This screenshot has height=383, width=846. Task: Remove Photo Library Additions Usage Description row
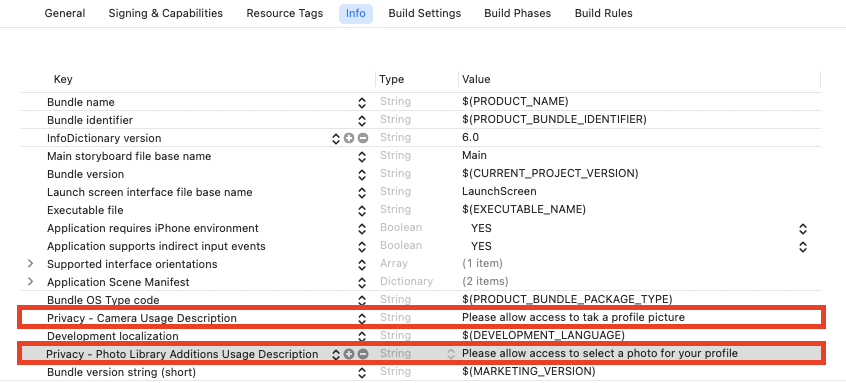363,354
